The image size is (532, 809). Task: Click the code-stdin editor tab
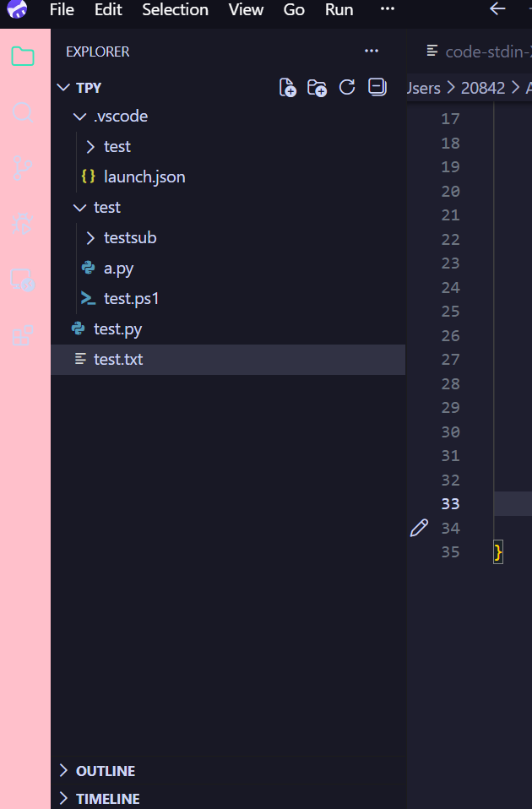pyautogui.click(x=478, y=52)
